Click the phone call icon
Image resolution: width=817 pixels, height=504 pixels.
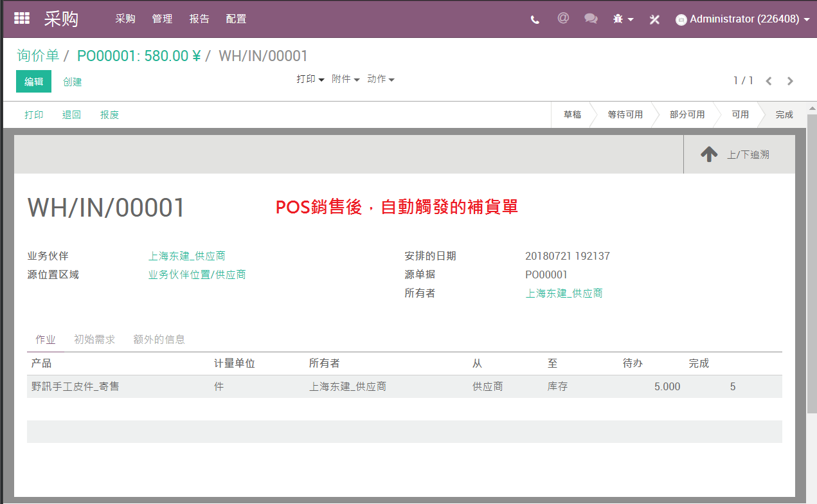coord(535,19)
